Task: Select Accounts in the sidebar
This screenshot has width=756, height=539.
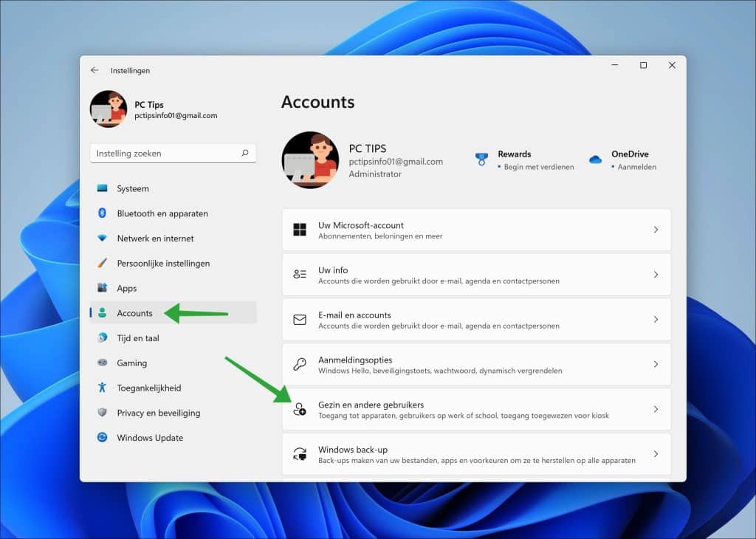Action: pos(134,312)
